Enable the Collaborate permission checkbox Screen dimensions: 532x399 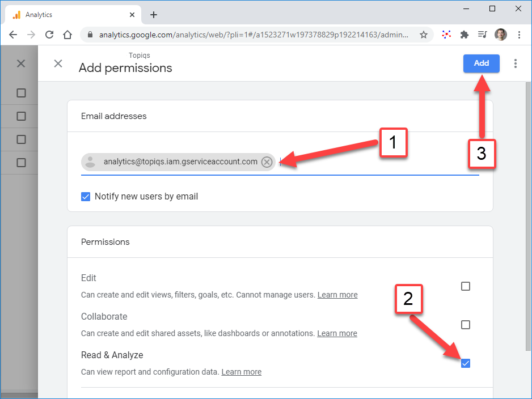pyautogui.click(x=466, y=325)
